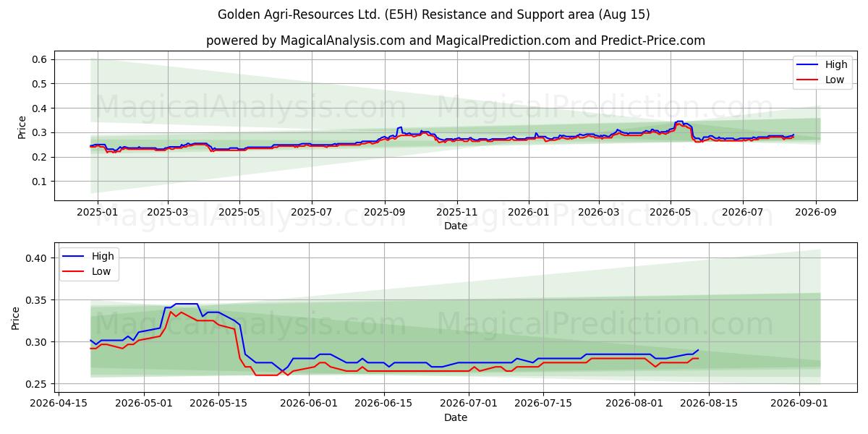Click the '2026-07' tick label in top chart
The height and width of the screenshot is (434, 868).
click(x=742, y=213)
